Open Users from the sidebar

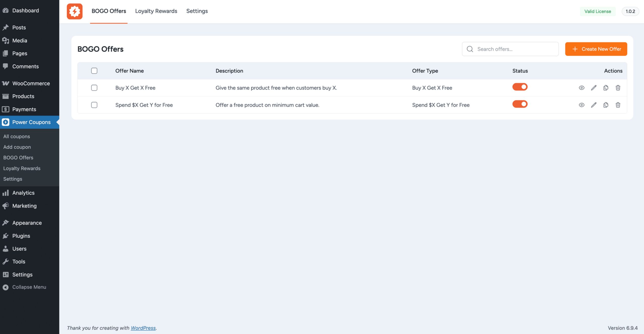[x=29, y=249]
